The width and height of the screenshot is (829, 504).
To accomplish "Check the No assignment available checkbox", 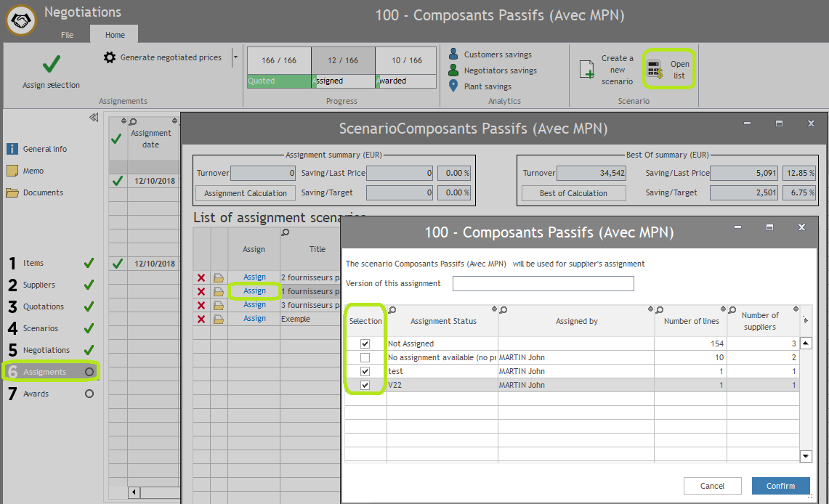I will coord(365,357).
